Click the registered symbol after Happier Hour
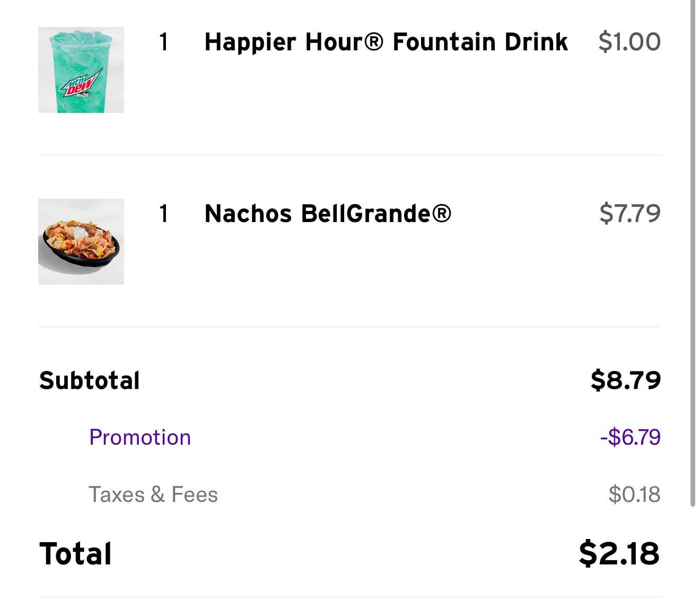The height and width of the screenshot is (610, 700). pos(373,41)
